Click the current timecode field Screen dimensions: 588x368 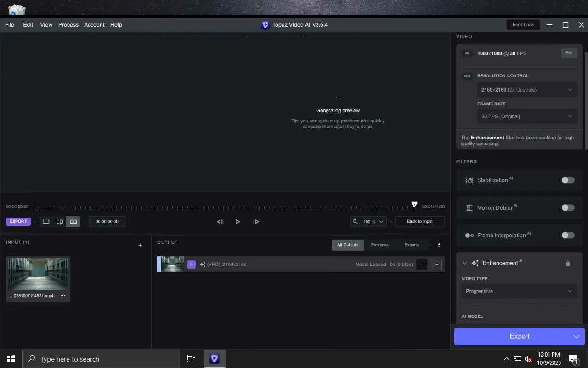click(x=107, y=222)
